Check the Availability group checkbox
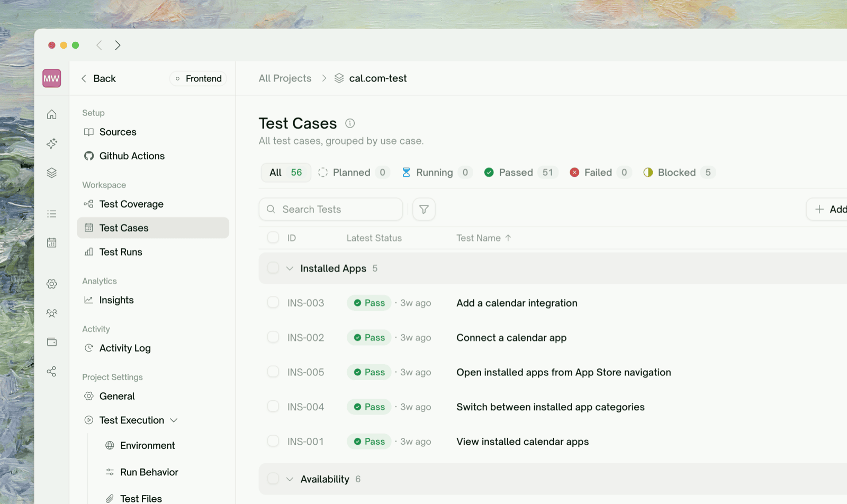The image size is (847, 504). (x=273, y=479)
